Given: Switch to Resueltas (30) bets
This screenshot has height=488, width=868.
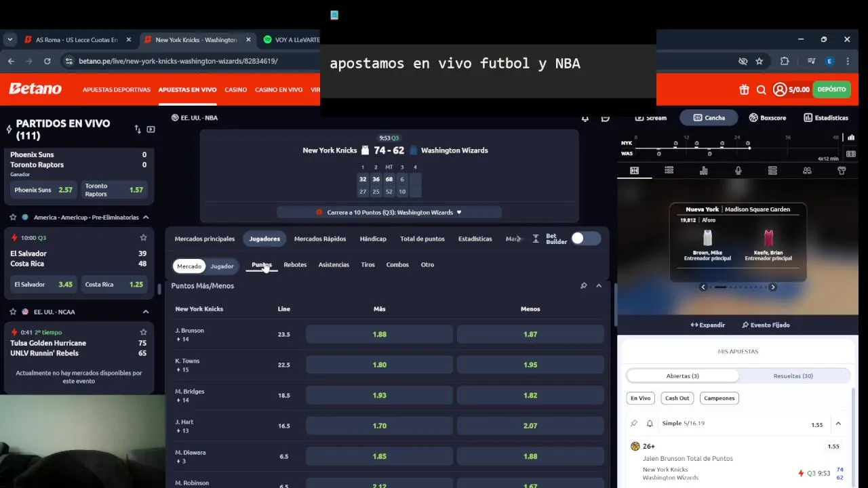Looking at the screenshot, I should 793,375.
